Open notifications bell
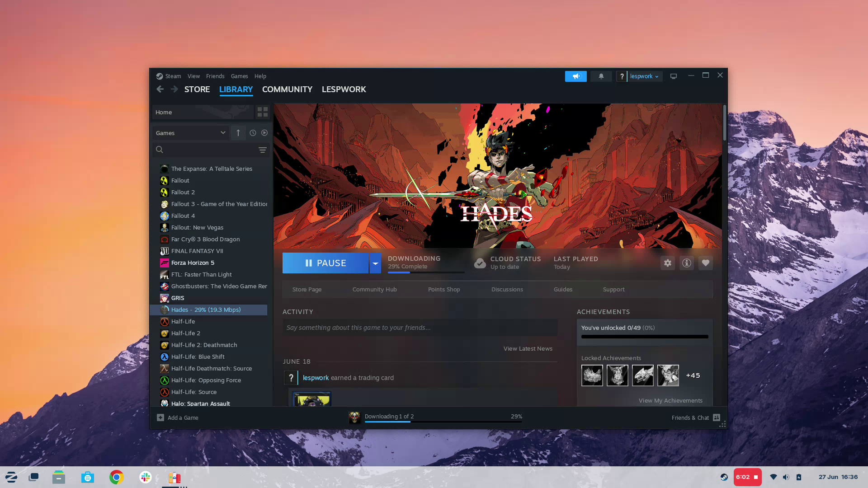Screen dimensions: 868x488 (601, 76)
